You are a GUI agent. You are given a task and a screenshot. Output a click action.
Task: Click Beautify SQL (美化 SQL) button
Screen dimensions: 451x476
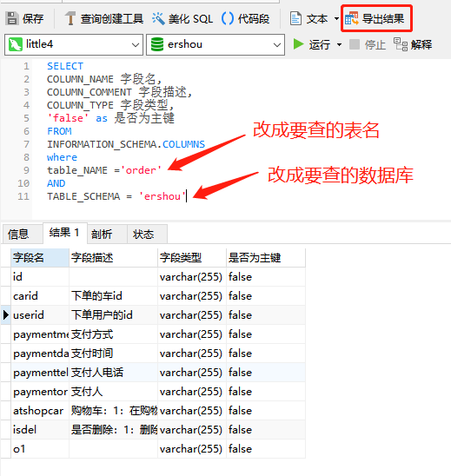click(182, 19)
